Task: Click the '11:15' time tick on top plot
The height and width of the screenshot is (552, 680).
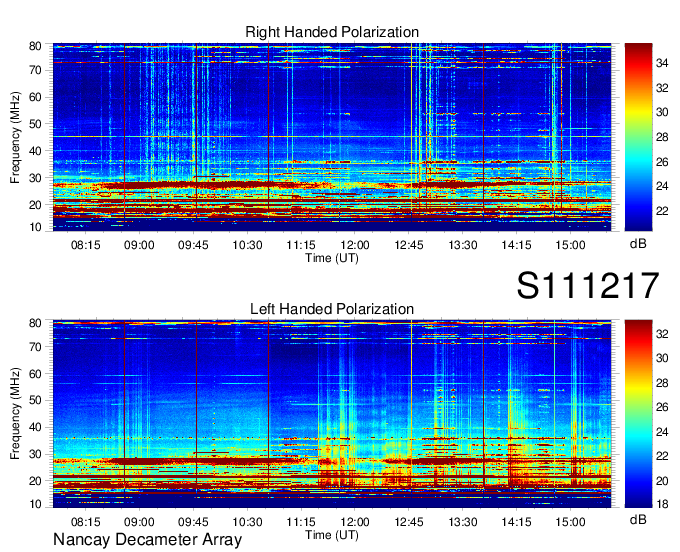Action: click(301, 245)
